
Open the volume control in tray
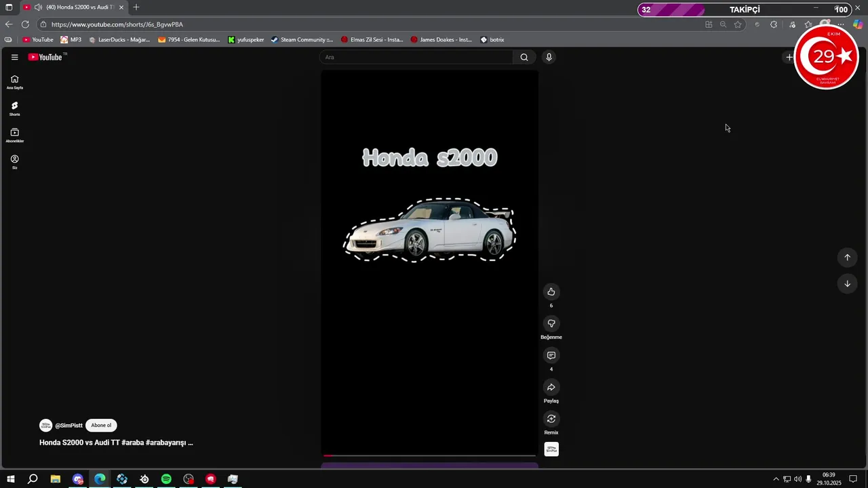(x=797, y=479)
